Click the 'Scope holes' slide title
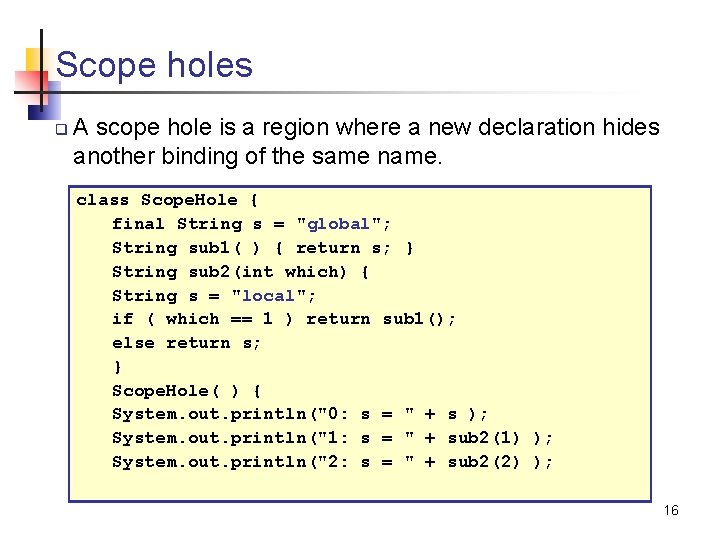This screenshot has height=540, width=720. (154, 65)
